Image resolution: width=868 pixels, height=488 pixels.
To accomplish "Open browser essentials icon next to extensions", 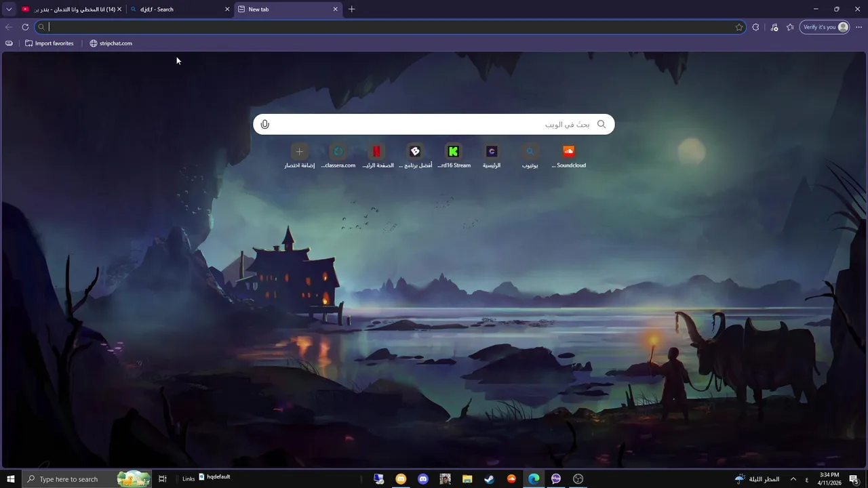I will 774,27.
